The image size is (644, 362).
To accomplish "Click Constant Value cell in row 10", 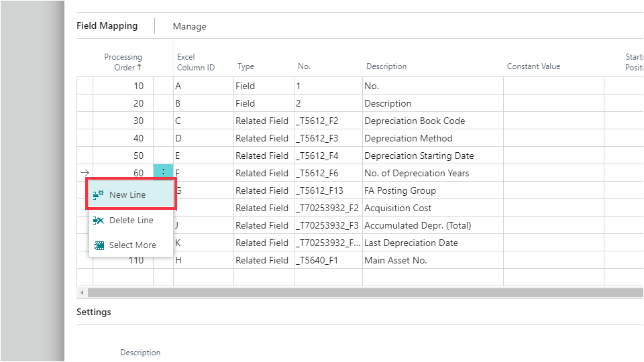I will click(x=553, y=86).
